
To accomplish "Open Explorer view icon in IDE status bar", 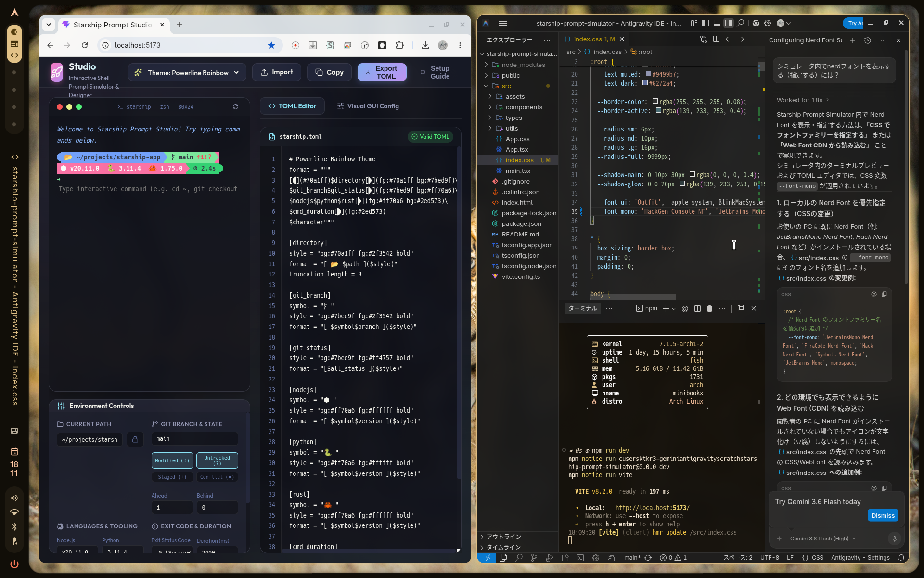I will (x=503, y=558).
